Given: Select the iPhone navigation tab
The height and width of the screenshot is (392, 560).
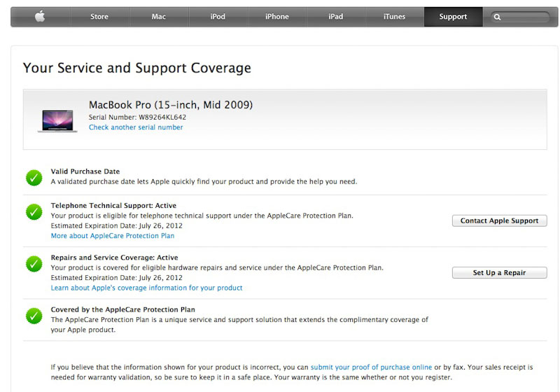Looking at the screenshot, I should [x=277, y=17].
